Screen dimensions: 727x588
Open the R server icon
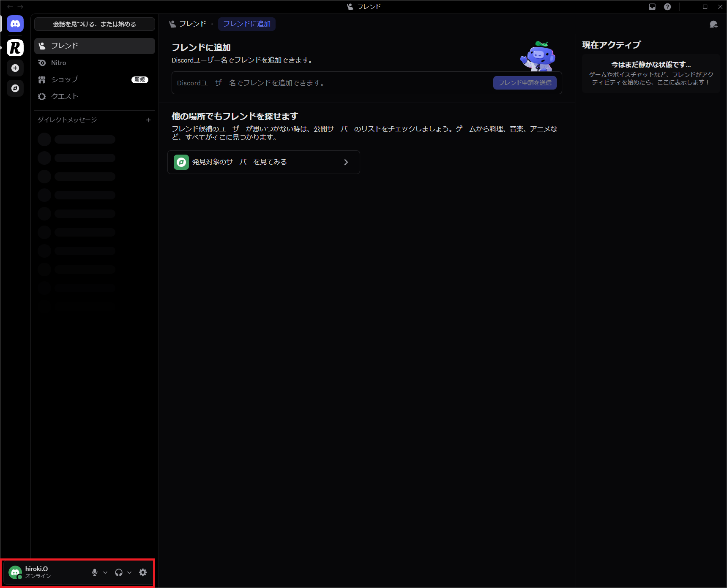15,48
